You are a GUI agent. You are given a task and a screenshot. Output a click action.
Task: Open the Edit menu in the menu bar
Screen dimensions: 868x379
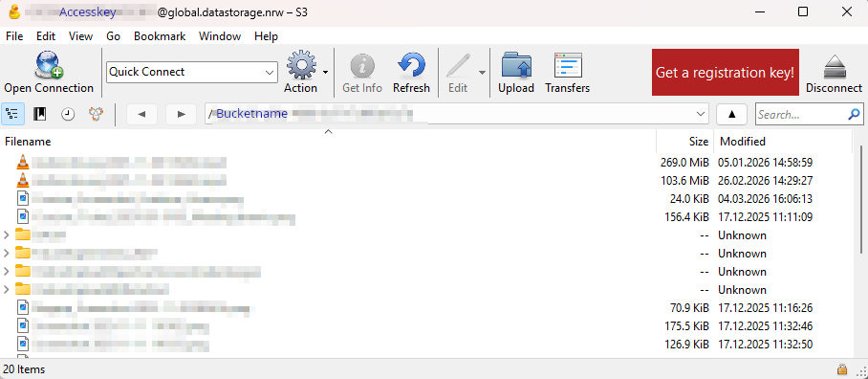click(46, 36)
